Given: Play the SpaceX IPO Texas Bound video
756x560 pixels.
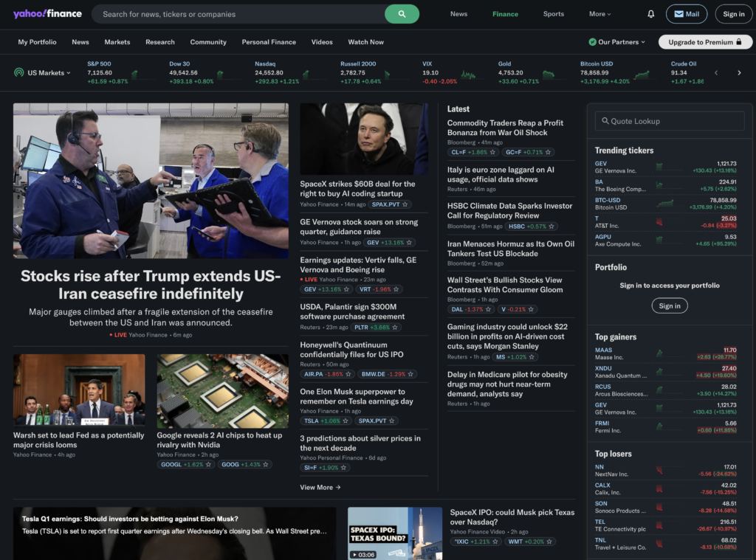Looking at the screenshot, I should click(395, 533).
